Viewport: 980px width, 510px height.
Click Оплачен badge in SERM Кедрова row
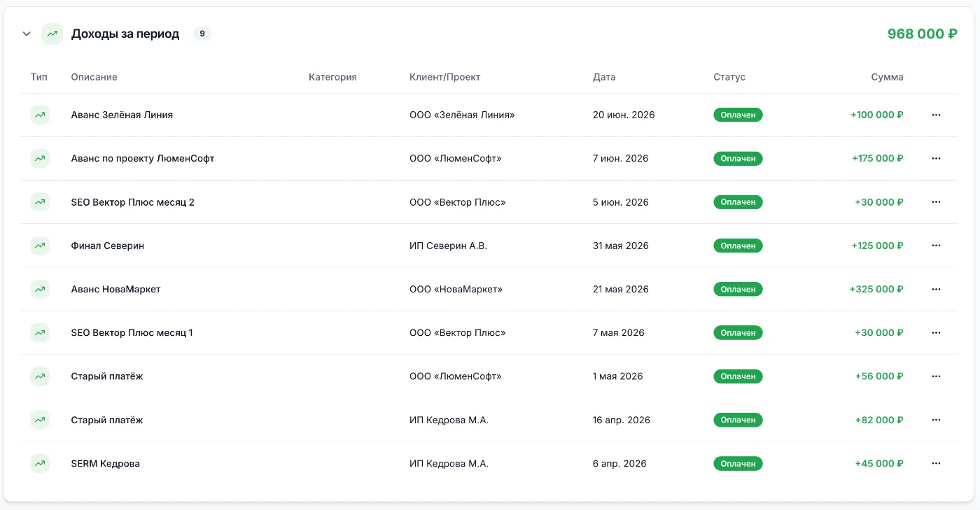pos(738,463)
